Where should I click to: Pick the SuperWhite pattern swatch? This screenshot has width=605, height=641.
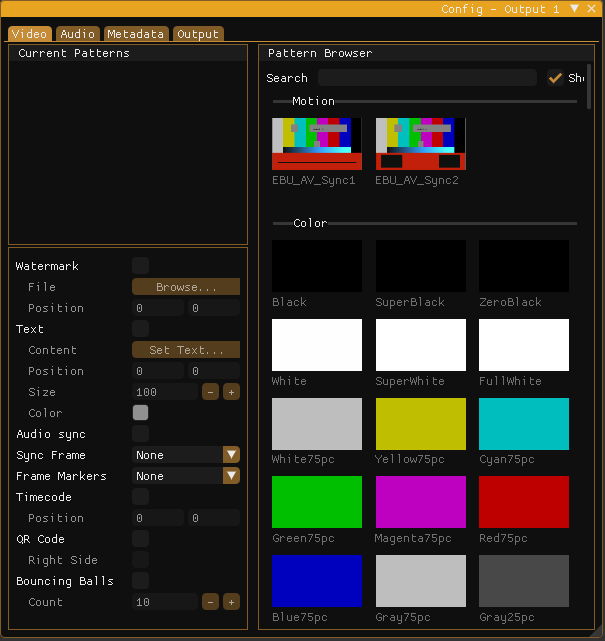click(x=421, y=345)
